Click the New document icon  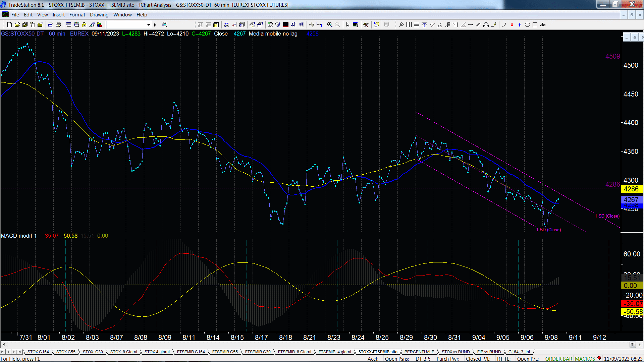pos(9,25)
